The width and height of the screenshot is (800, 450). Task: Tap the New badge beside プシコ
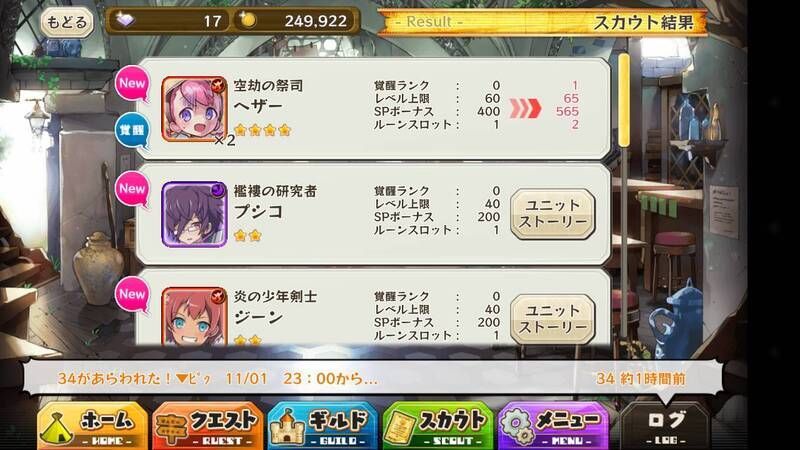point(132,189)
